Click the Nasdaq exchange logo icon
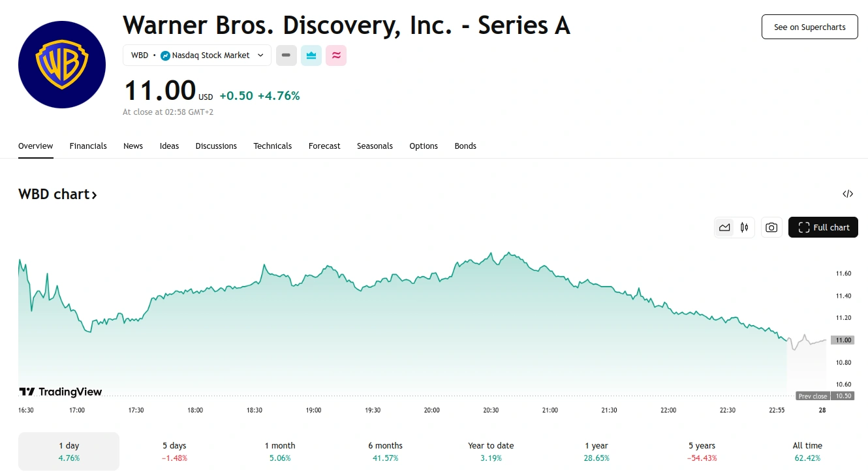Image resolution: width=868 pixels, height=472 pixels. pos(165,55)
